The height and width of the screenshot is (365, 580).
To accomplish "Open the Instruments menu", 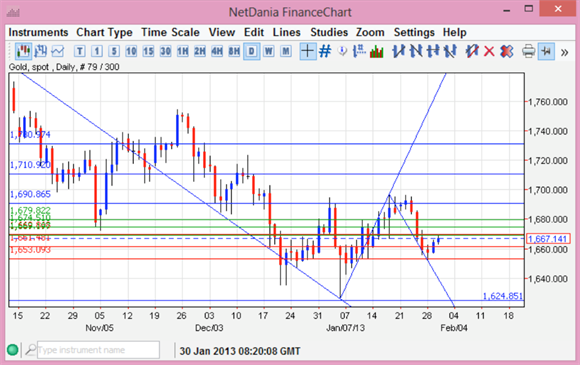I will [38, 33].
